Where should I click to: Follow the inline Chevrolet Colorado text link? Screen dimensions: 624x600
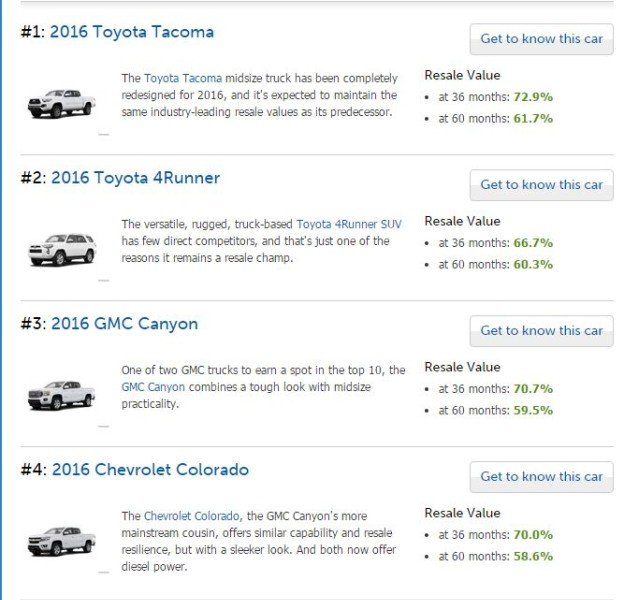tap(191, 516)
